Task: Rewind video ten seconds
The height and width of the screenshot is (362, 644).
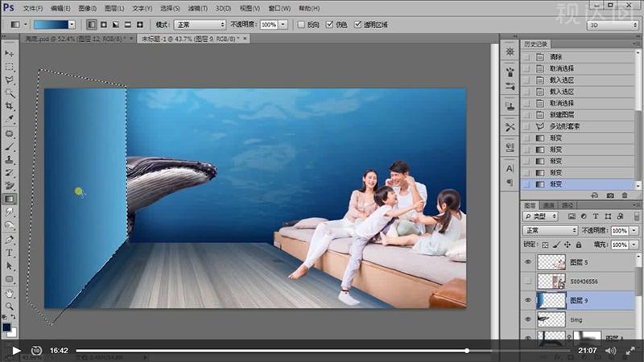Action: [36, 351]
